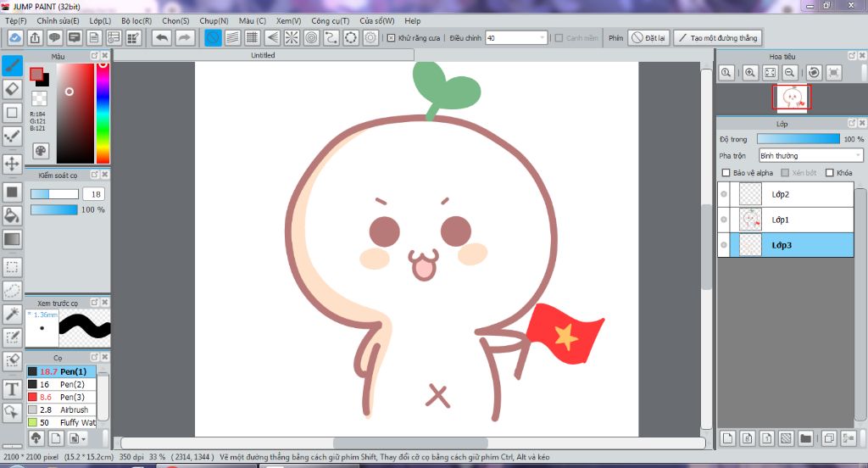Switch to the Untitled canvas tab

[x=264, y=55]
